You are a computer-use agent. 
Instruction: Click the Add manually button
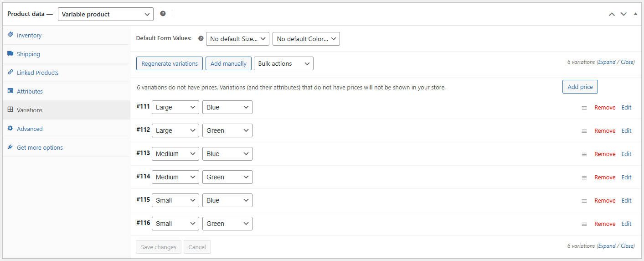(228, 63)
